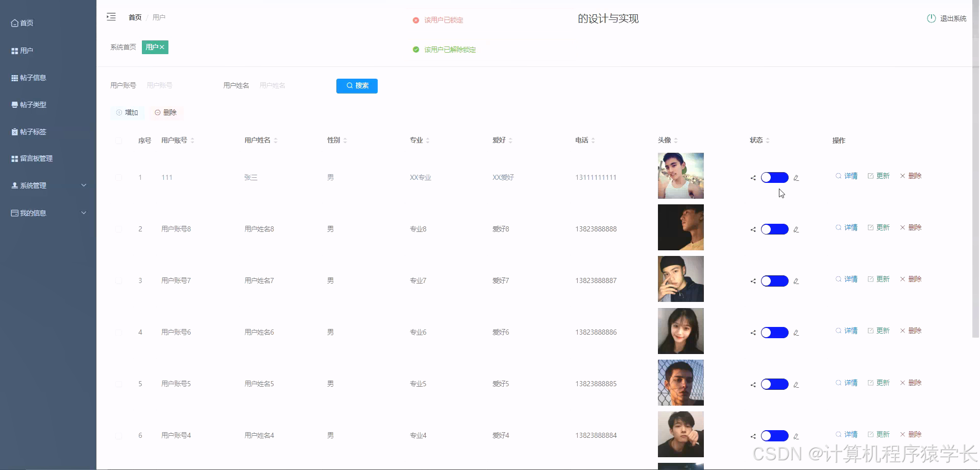Check the checkbox for row 用户账号8
Screen dimensions: 980x470
coord(119,229)
